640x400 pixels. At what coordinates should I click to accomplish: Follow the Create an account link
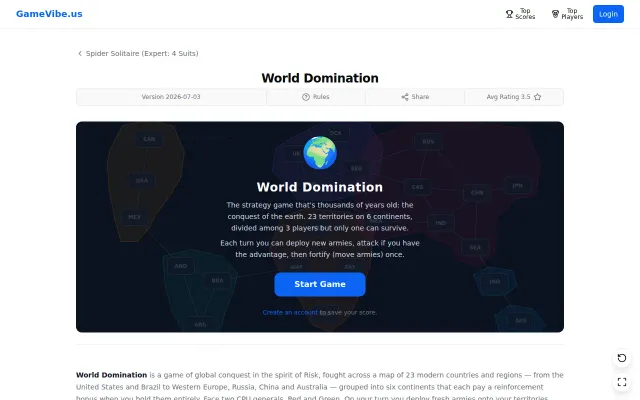[x=290, y=312]
